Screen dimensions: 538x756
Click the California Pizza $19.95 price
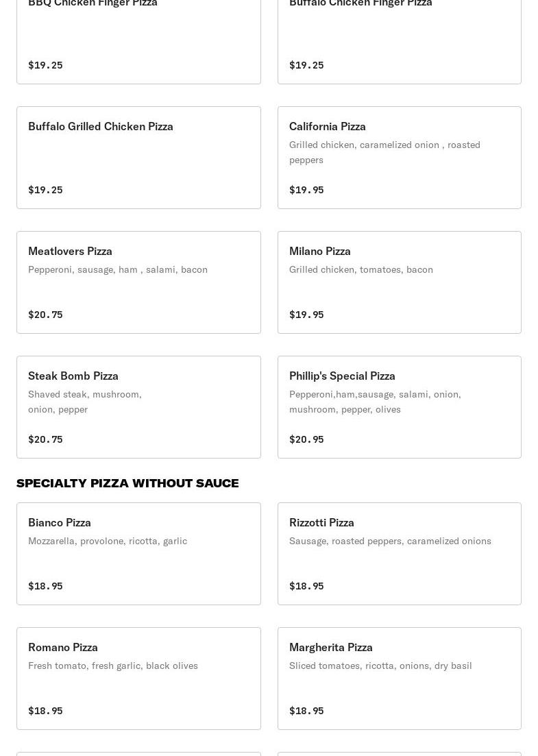(306, 190)
